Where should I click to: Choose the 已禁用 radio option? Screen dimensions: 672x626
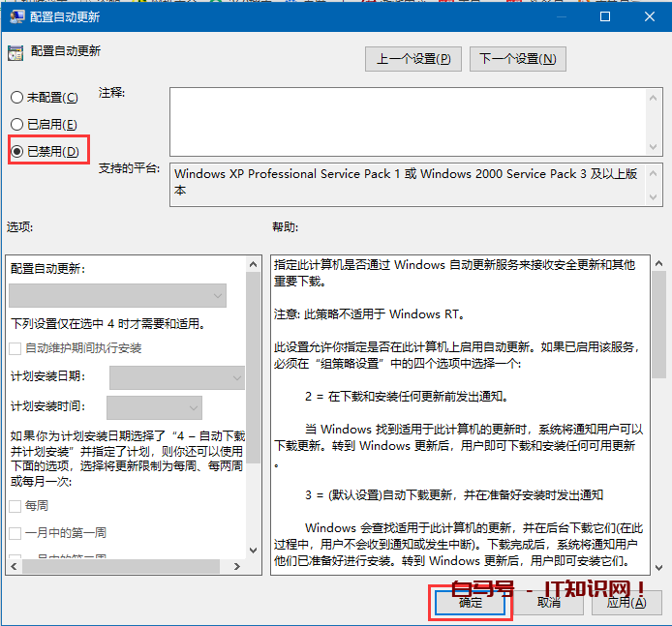coord(16,151)
